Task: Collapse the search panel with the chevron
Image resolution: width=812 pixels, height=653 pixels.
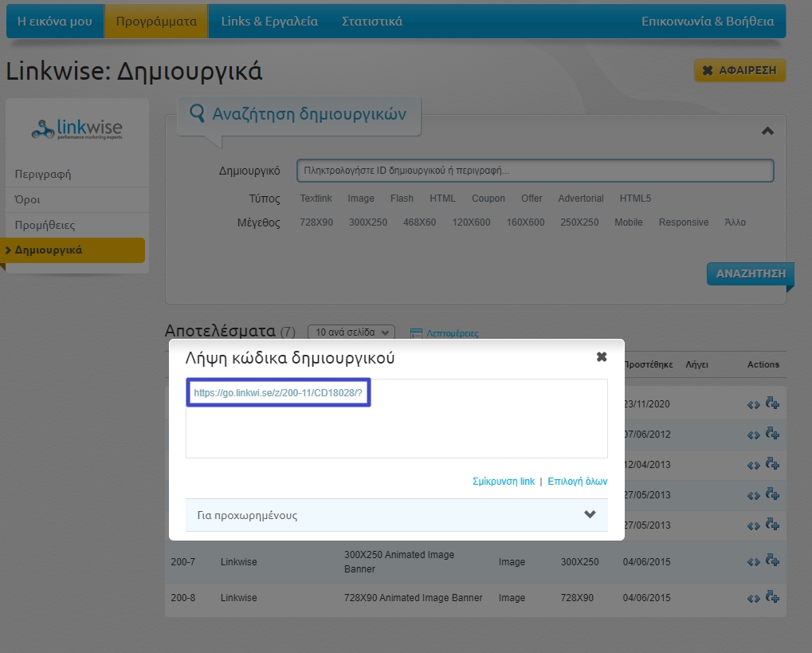Action: tap(767, 131)
